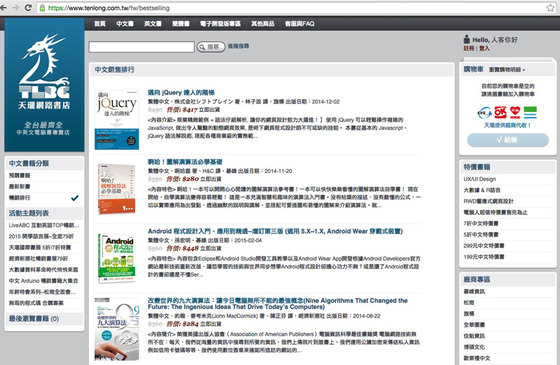
Task: Open the 博碩文化 publisher link
Action: tap(474, 347)
